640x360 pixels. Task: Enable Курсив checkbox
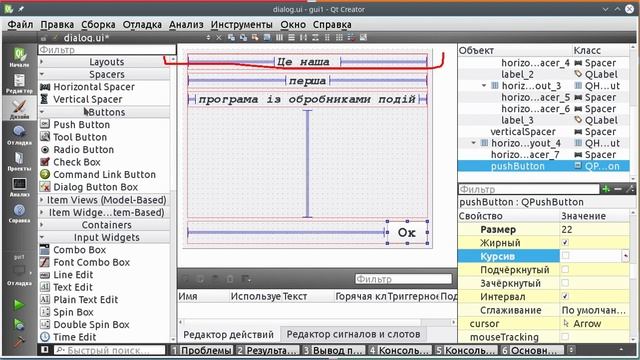tap(565, 256)
